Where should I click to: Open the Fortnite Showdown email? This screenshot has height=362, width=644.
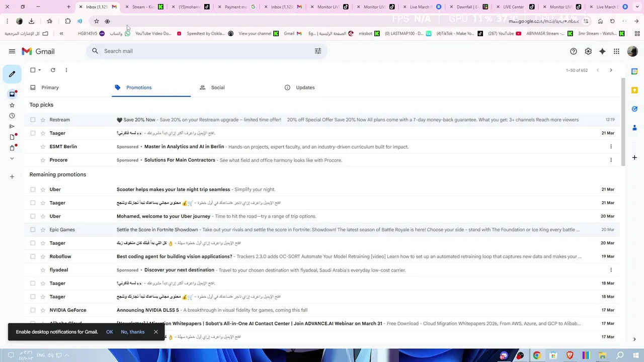(322, 230)
